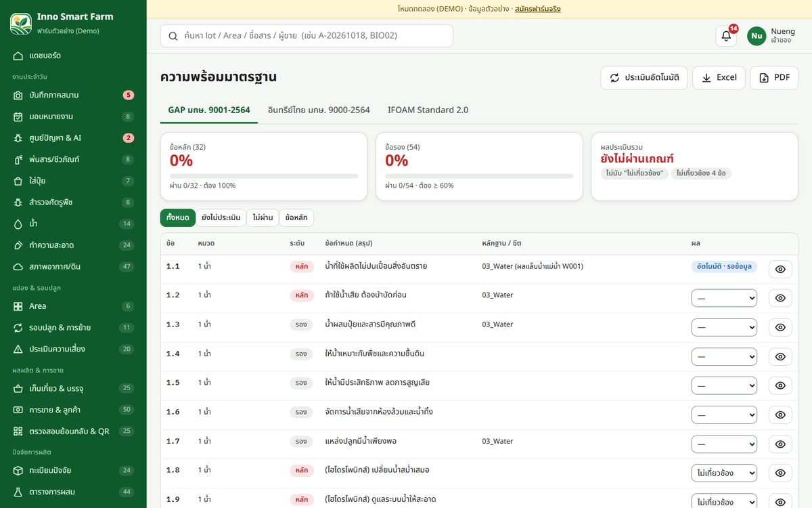Open ใส่ปุ๋ย bag icon in sidebar

click(x=18, y=181)
